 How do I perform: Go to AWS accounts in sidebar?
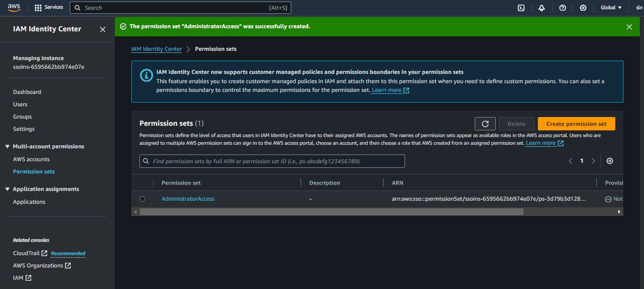pyautogui.click(x=31, y=159)
